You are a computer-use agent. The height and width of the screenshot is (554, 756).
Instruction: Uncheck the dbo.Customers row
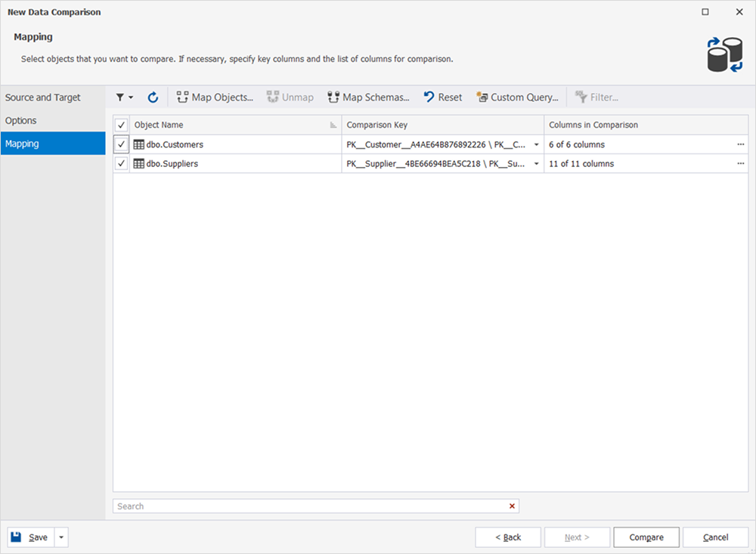tap(121, 144)
